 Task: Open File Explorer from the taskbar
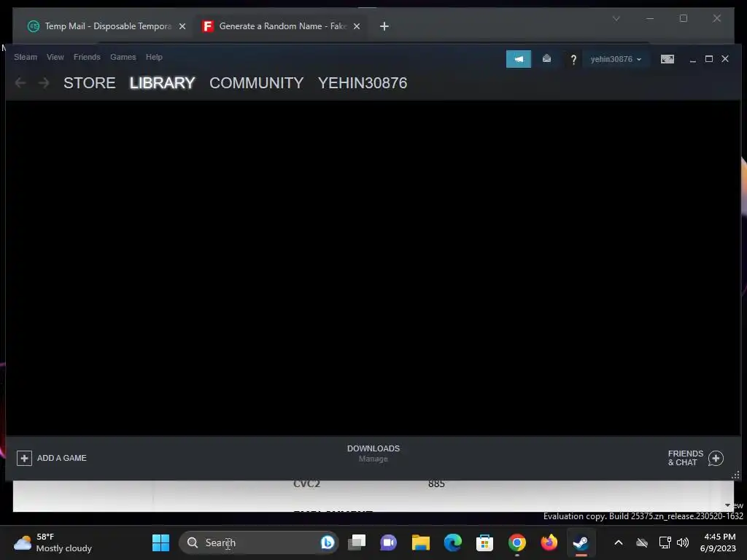pyautogui.click(x=421, y=542)
